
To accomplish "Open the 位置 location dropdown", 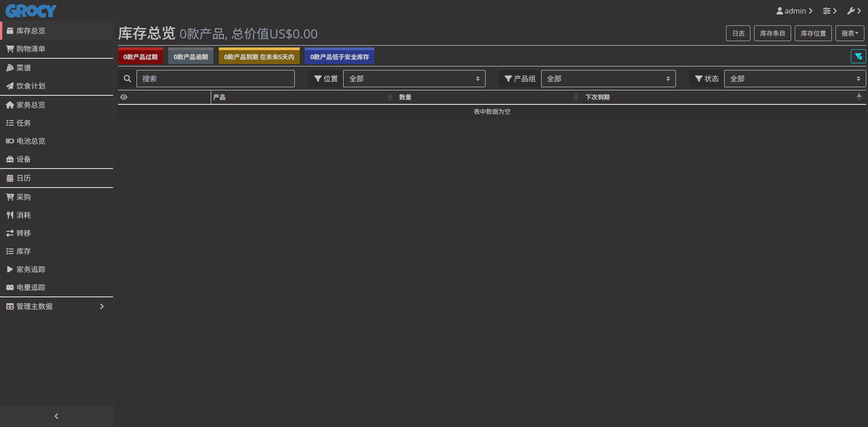I will coord(414,79).
